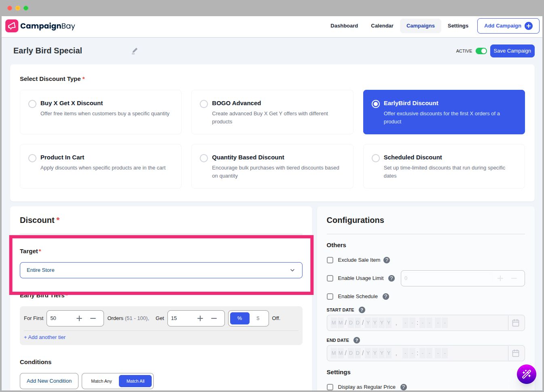Check the Exclude Sale Item checkbox
The width and height of the screenshot is (544, 392).
(x=330, y=260)
